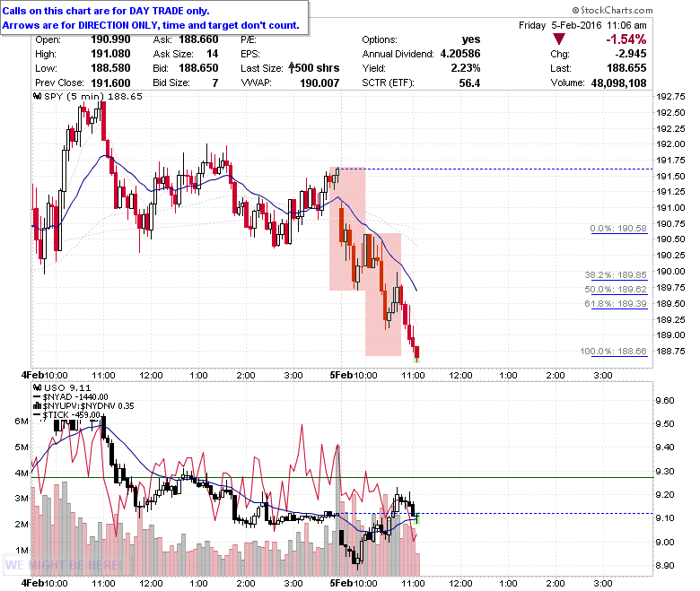Click the '$NYAD -1440.00' legend entry
700x591 pixels.
[75, 396]
